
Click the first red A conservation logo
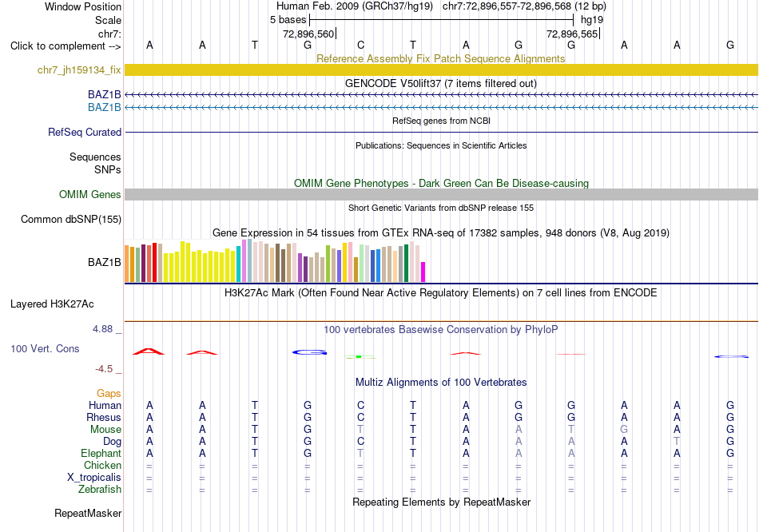(x=149, y=351)
